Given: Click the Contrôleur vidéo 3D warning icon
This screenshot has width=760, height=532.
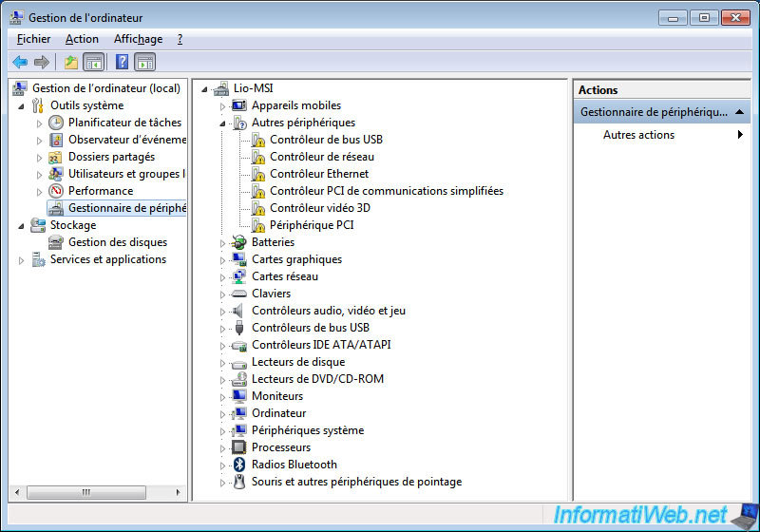Looking at the screenshot, I should tap(258, 208).
